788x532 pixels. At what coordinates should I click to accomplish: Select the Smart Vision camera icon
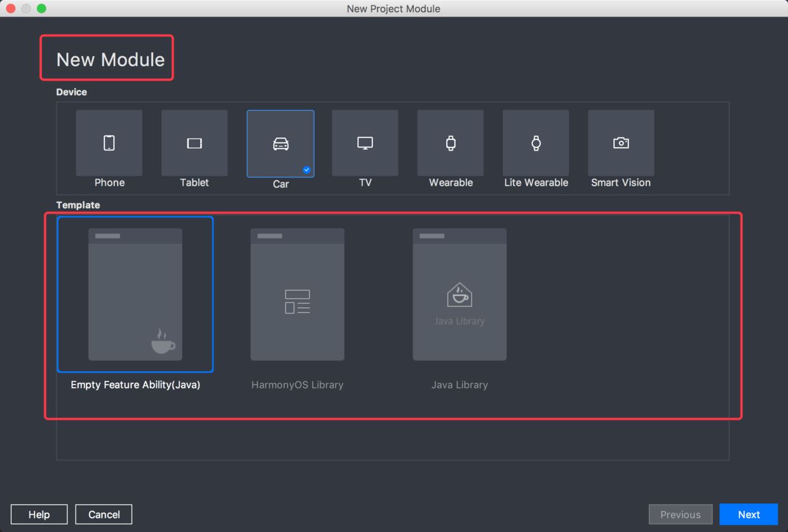tap(621, 143)
